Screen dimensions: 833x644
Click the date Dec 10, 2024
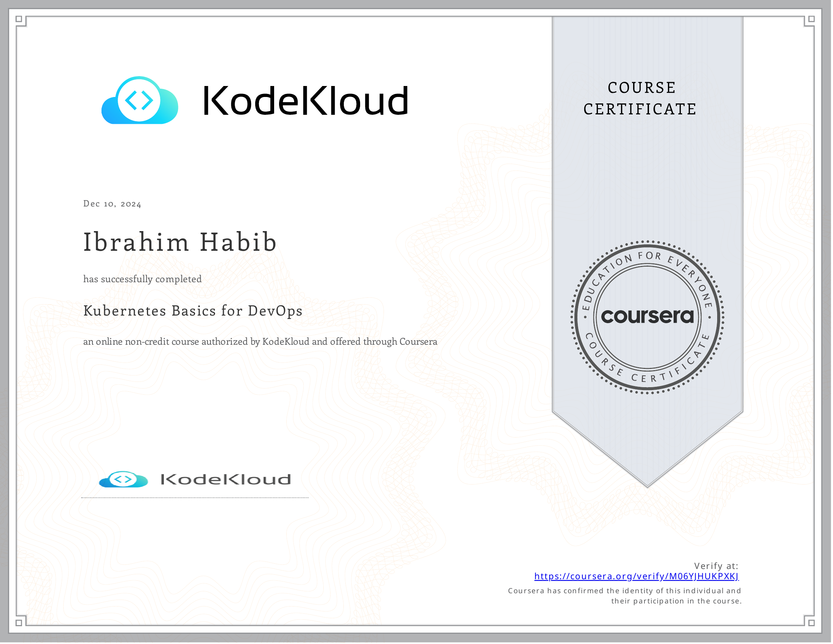pyautogui.click(x=112, y=204)
